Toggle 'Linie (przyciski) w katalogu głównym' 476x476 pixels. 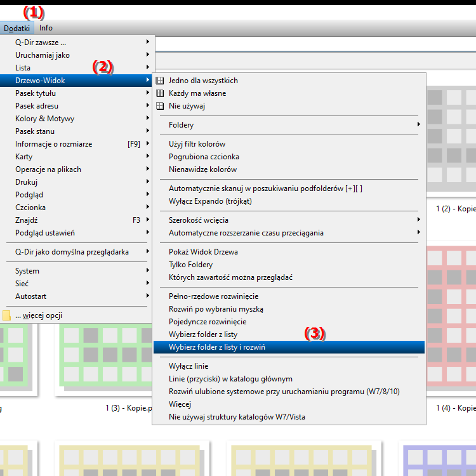pos(289,379)
